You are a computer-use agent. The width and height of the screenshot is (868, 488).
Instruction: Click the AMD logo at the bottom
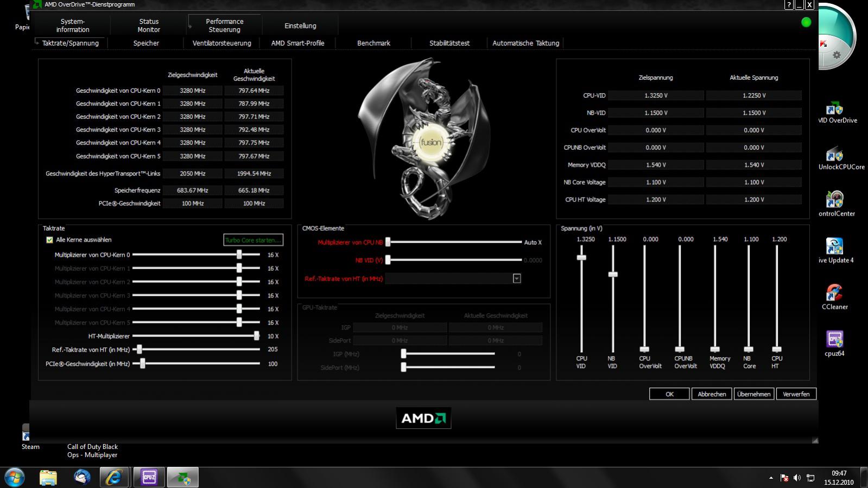point(423,419)
